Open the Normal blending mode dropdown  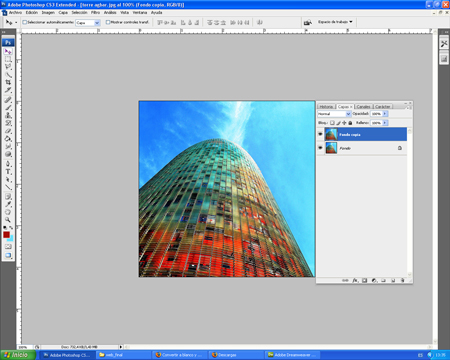point(334,114)
